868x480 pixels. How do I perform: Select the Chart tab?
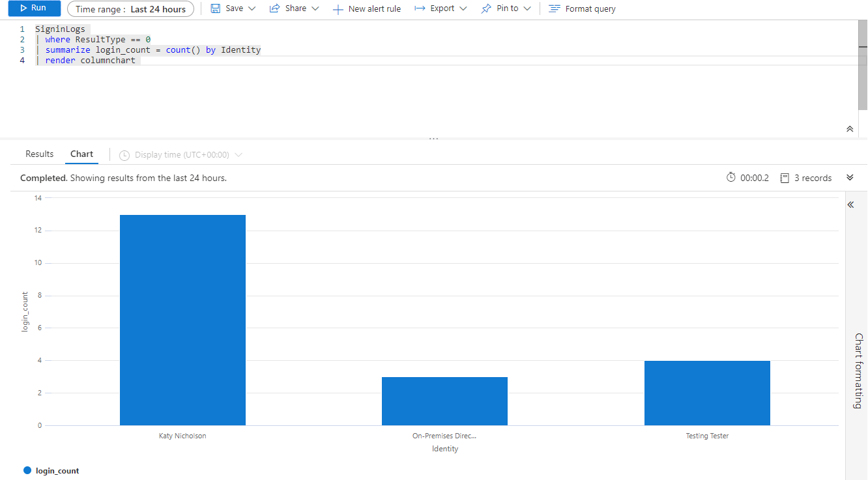click(x=81, y=154)
